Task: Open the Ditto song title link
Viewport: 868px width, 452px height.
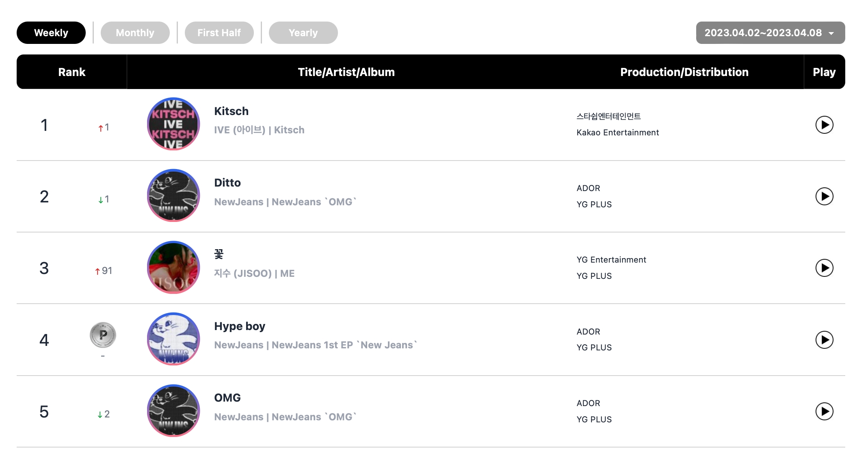Action: coord(227,183)
